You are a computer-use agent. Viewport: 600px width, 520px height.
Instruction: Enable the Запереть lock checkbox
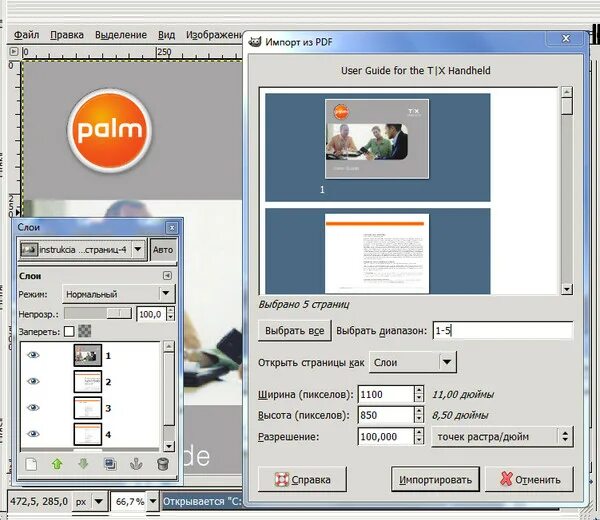point(69,331)
